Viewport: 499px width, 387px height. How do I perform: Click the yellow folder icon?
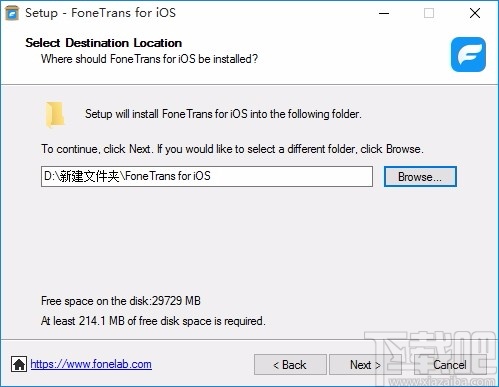[x=55, y=115]
